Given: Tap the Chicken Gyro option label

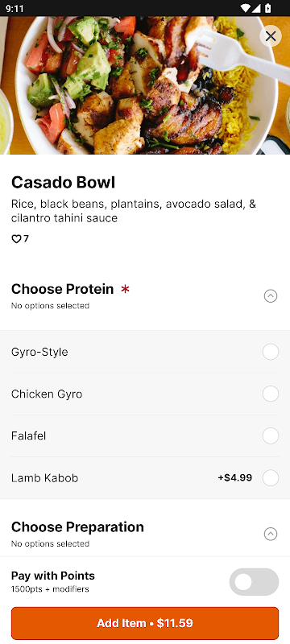Looking at the screenshot, I should pyautogui.click(x=47, y=394).
